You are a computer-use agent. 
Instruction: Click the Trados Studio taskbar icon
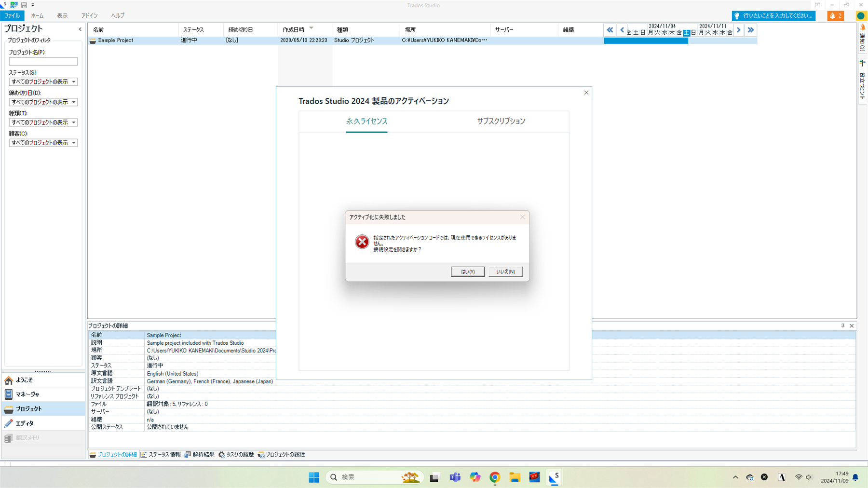[x=554, y=477]
